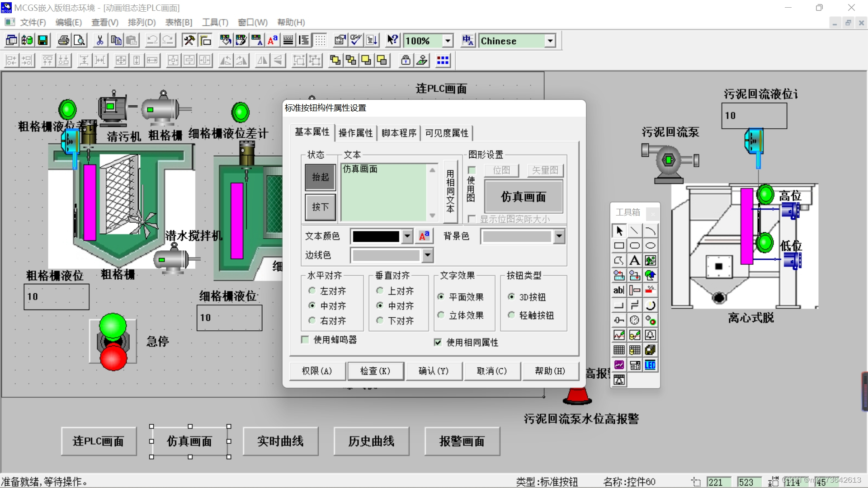868x488 pixels.
Task: Switch to 操作属性 tab
Action: [x=355, y=133]
